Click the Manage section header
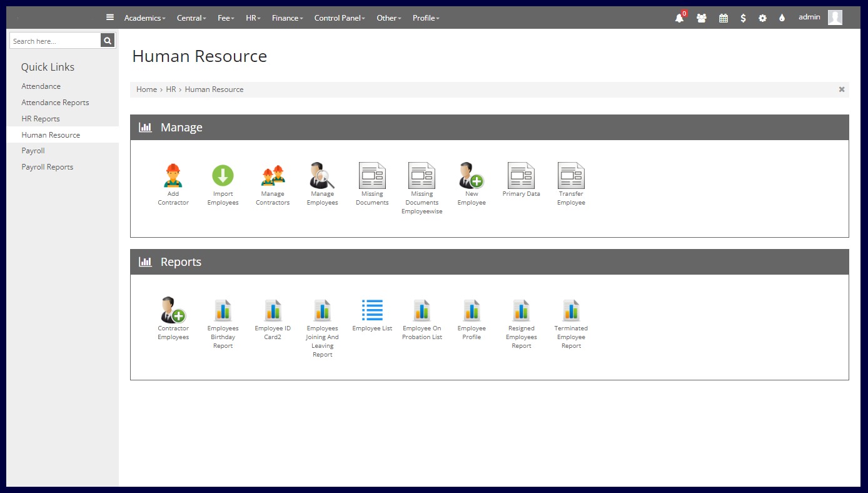 [490, 127]
